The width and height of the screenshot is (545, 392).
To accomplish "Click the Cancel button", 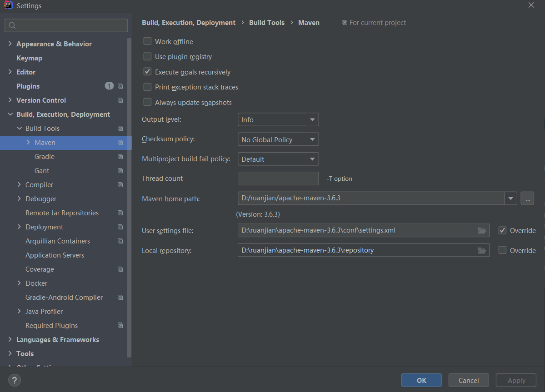I will coord(469,380).
